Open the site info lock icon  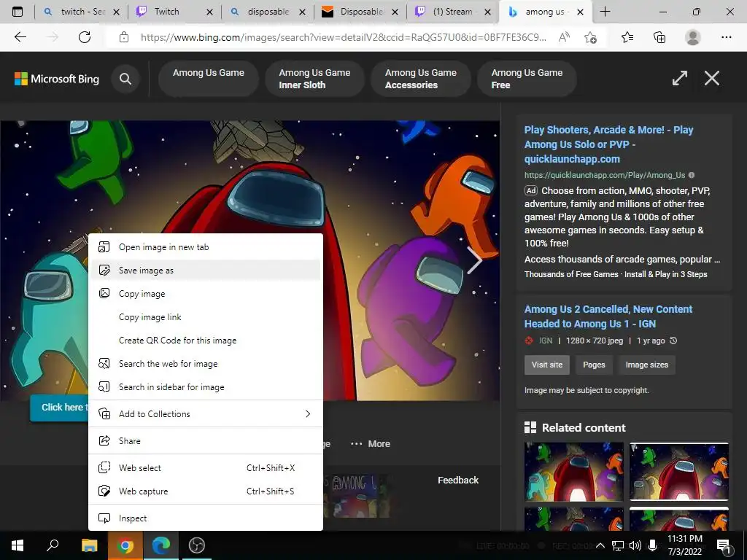coord(124,37)
